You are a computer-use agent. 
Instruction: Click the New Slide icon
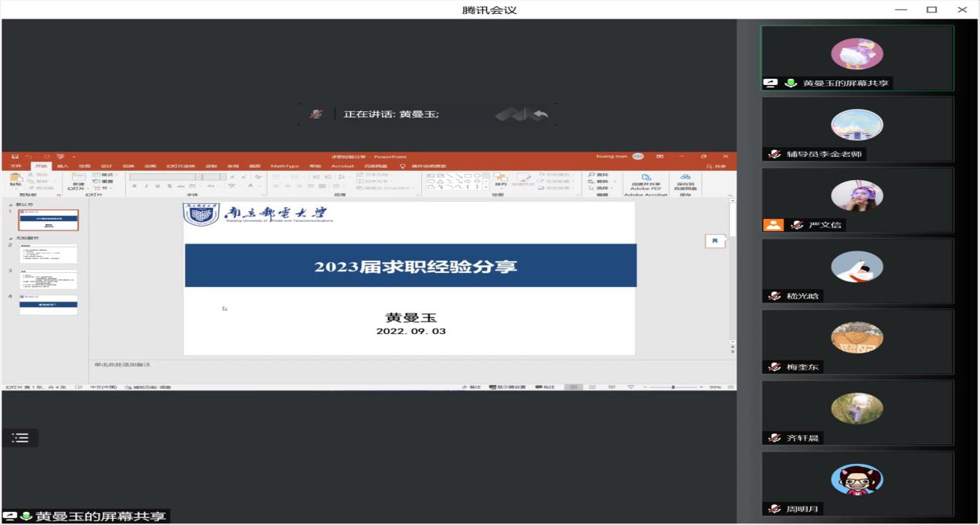pyautogui.click(x=78, y=178)
